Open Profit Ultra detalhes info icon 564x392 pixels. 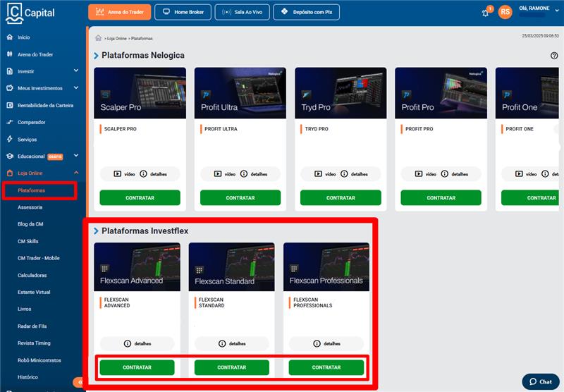point(244,173)
